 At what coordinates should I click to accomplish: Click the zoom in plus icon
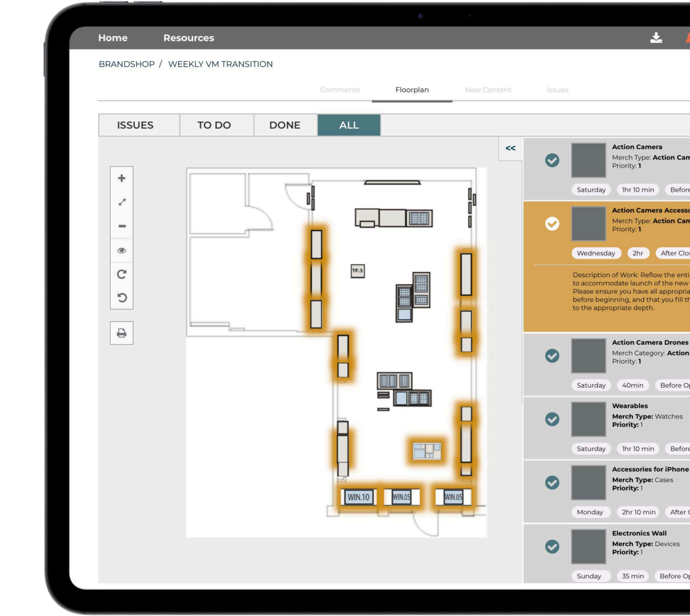point(122,178)
